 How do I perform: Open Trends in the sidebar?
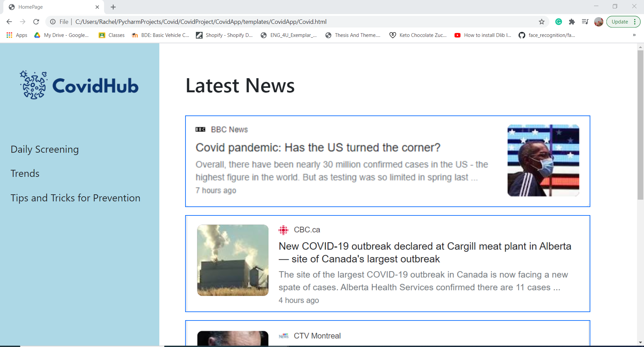coord(25,173)
